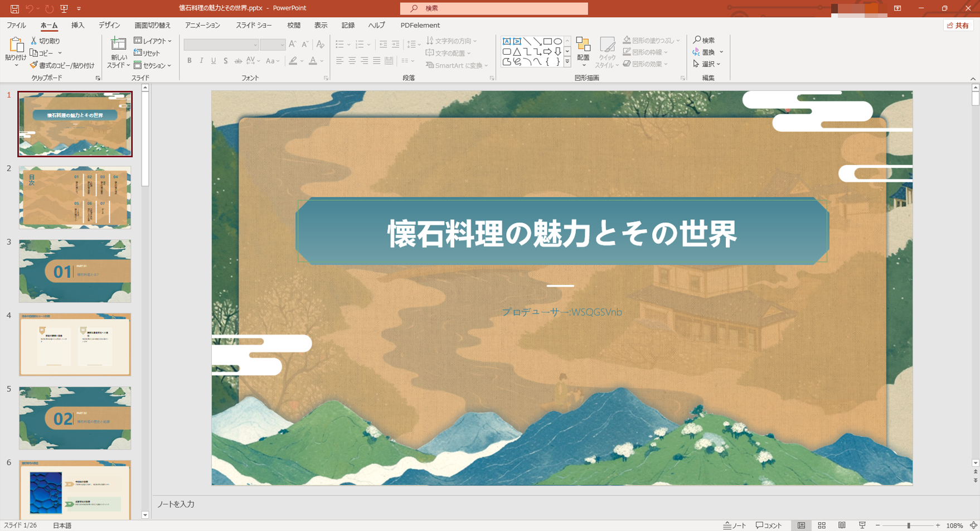This screenshot has height=531, width=980.
Task: Expand the セクション section dropdown
Action: 153,65
